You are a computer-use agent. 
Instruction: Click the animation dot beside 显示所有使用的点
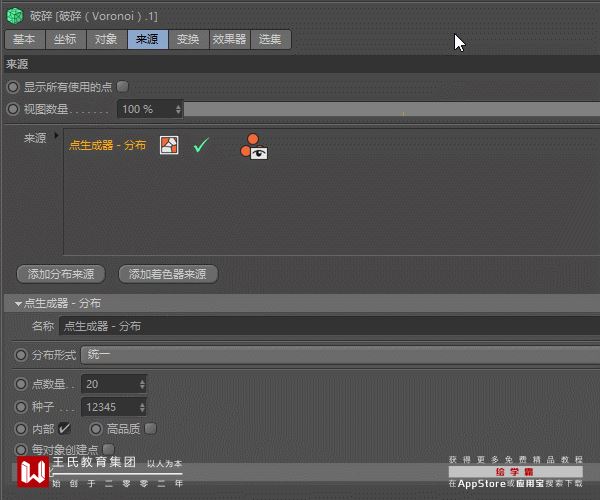point(13,87)
